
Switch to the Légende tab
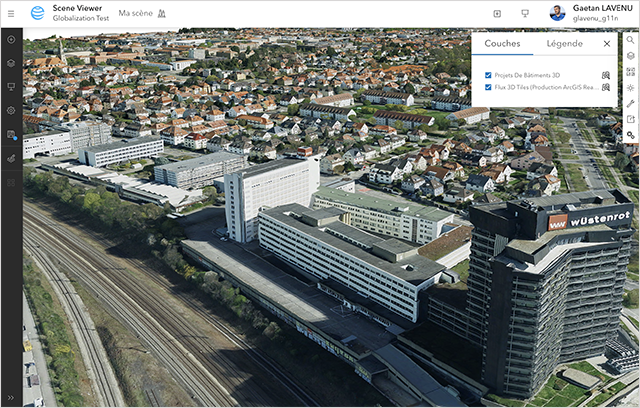click(x=564, y=44)
